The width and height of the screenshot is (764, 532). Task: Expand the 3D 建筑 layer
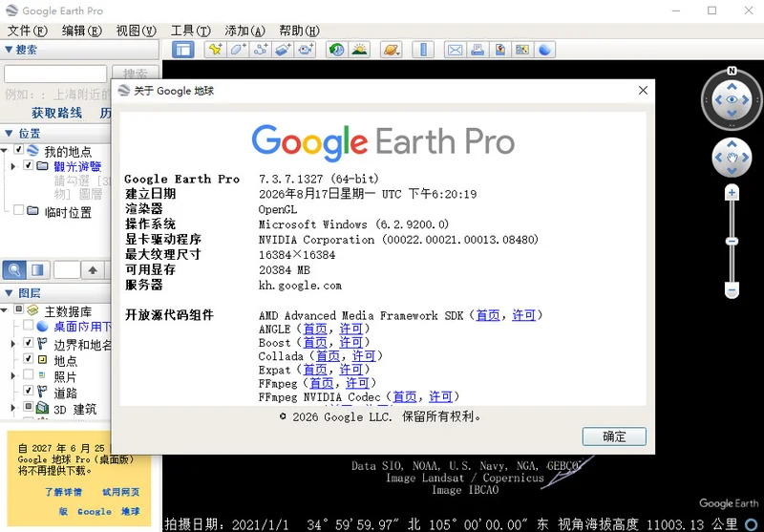[13, 408]
